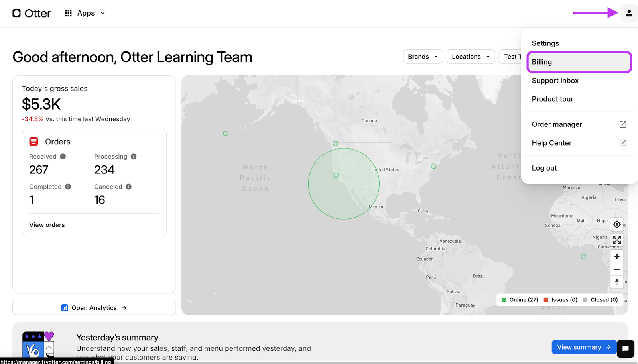Viewport: 638px width, 364px height.
Task: Click Yesterday's summary illustration
Action: click(38, 344)
